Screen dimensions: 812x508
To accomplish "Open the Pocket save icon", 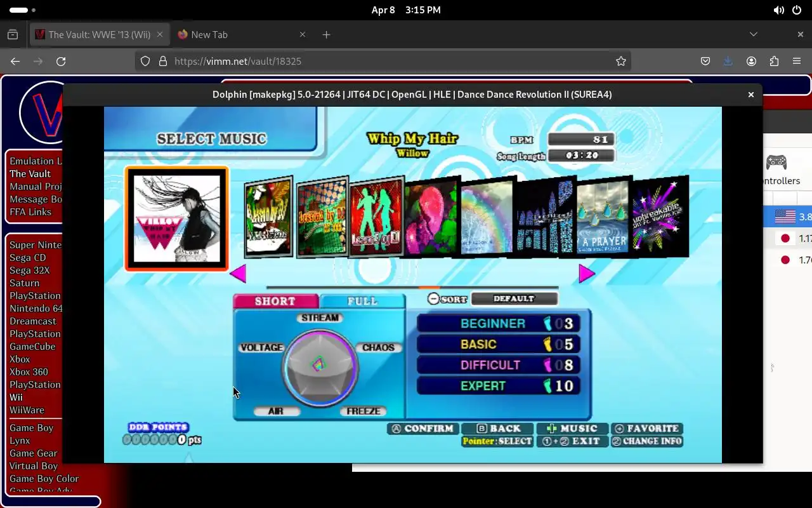I will click(x=705, y=61).
